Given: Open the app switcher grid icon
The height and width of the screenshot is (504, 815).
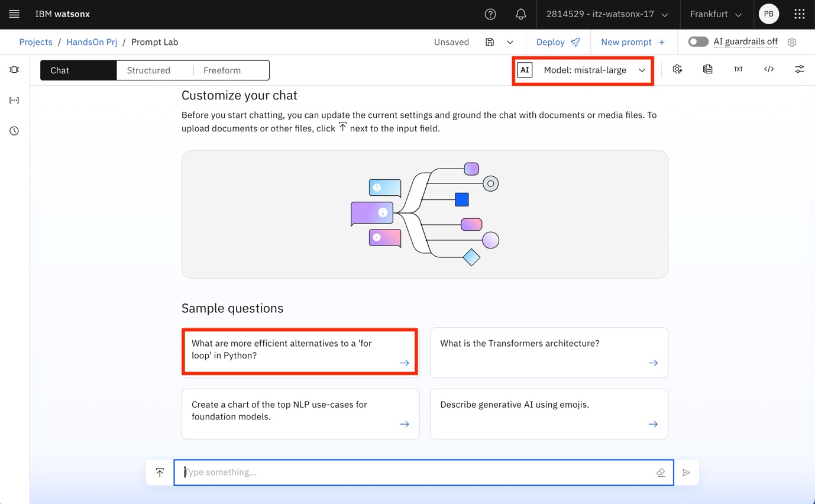Looking at the screenshot, I should tap(799, 14).
